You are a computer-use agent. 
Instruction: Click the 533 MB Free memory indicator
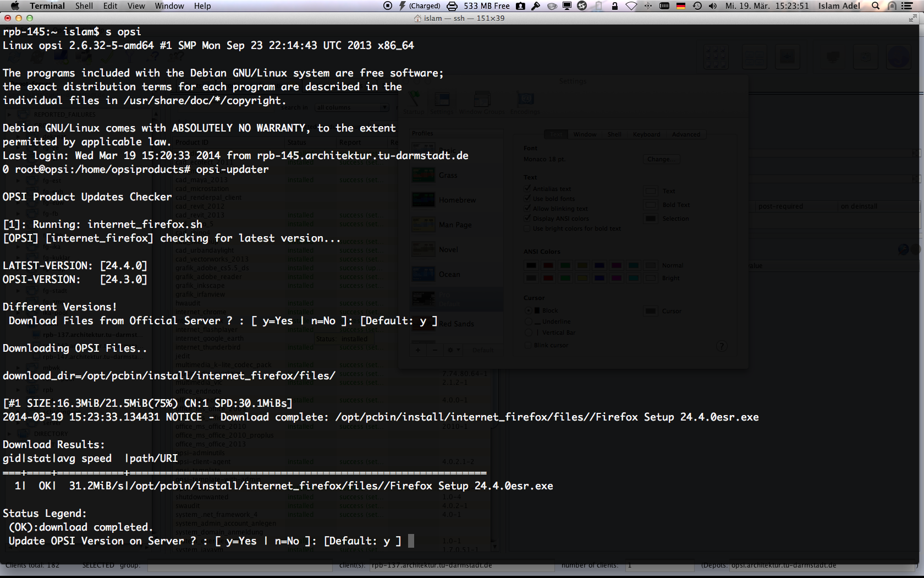coord(487,6)
